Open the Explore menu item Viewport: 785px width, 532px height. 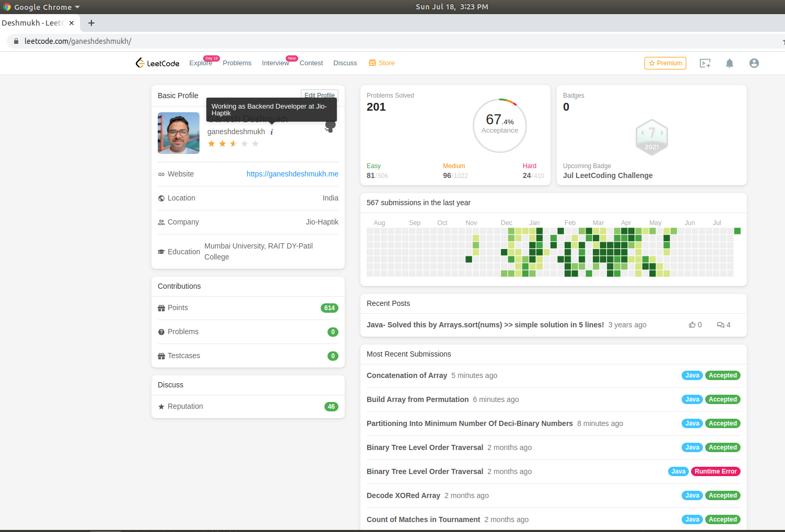(201, 63)
